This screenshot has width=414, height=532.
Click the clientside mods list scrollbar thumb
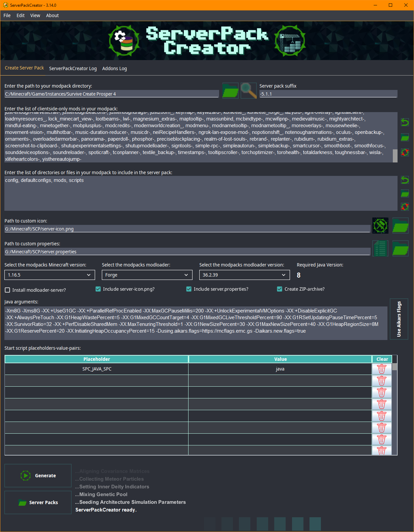click(395, 156)
